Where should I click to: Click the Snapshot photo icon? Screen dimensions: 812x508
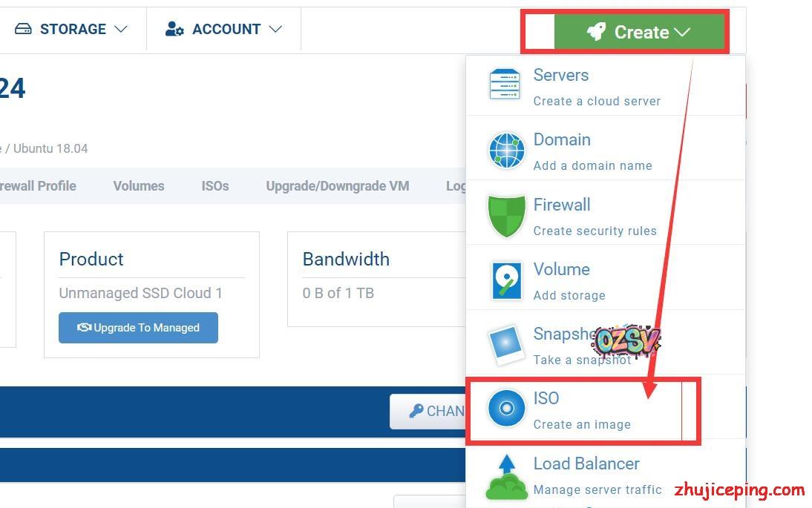(x=506, y=345)
